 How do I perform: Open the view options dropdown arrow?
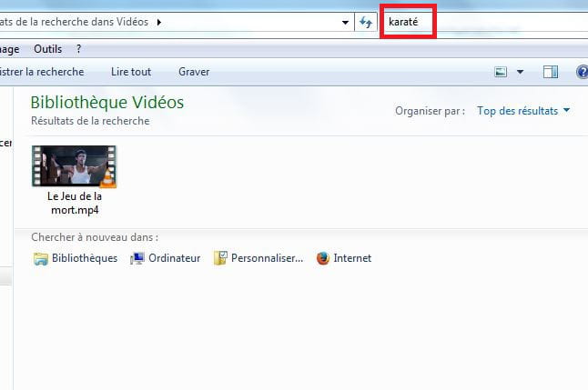(x=520, y=72)
